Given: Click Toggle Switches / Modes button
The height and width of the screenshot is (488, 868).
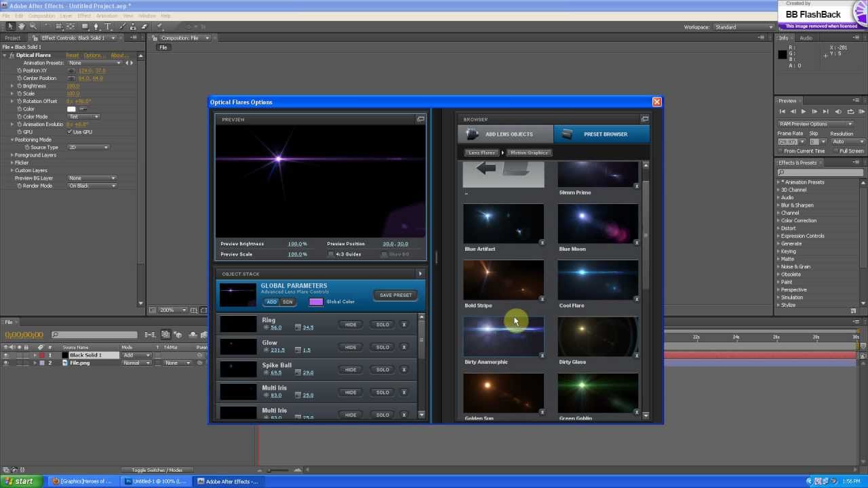Looking at the screenshot, I should (x=157, y=470).
